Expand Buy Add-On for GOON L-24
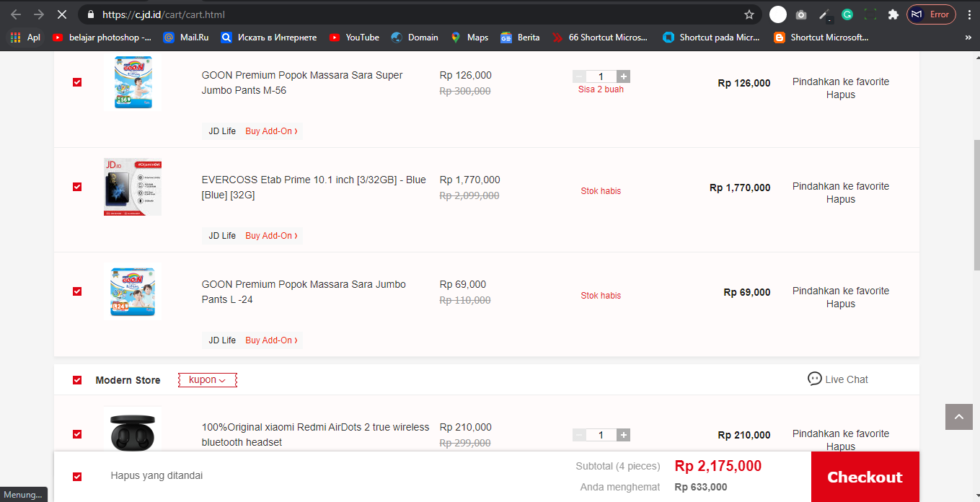This screenshot has width=980, height=502. (271, 340)
